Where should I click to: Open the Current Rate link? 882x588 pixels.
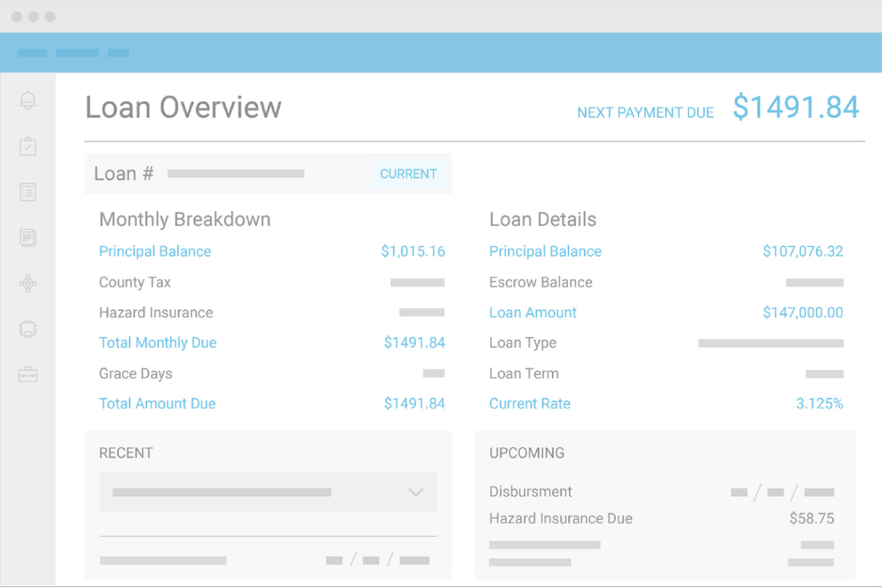[x=529, y=403]
